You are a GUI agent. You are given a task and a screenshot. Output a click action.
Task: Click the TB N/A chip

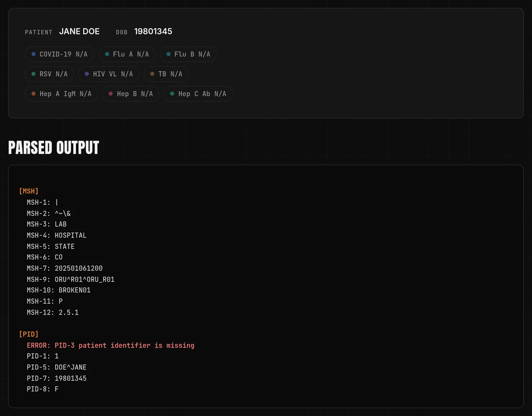166,74
